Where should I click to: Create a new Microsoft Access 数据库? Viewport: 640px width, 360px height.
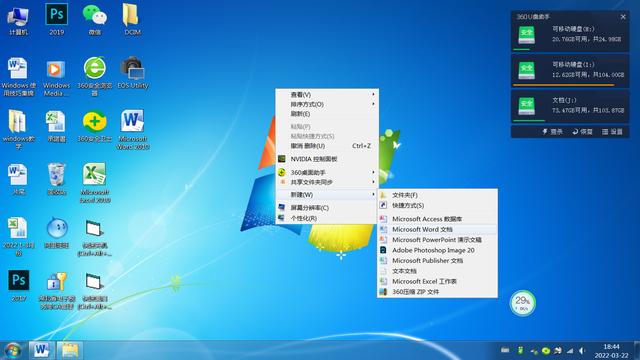(x=437, y=219)
